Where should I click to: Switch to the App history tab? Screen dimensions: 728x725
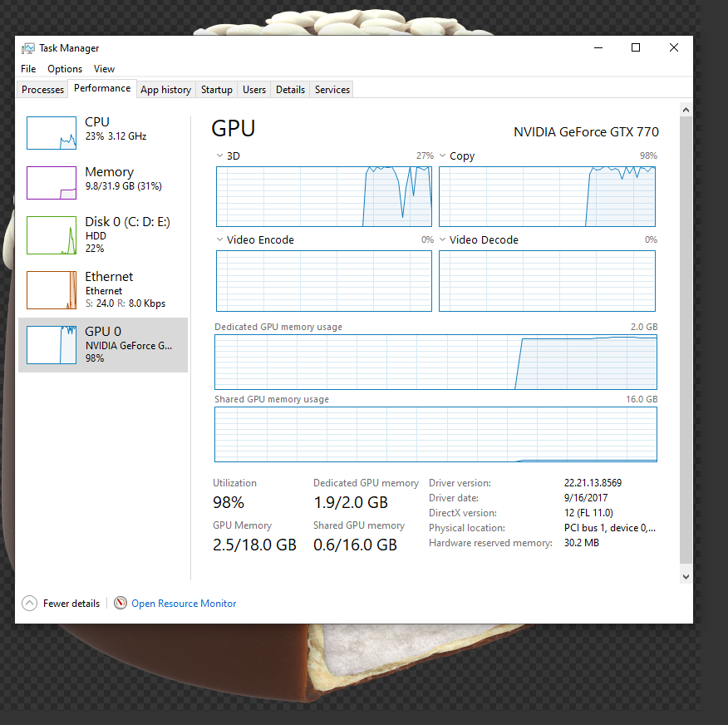coord(165,90)
